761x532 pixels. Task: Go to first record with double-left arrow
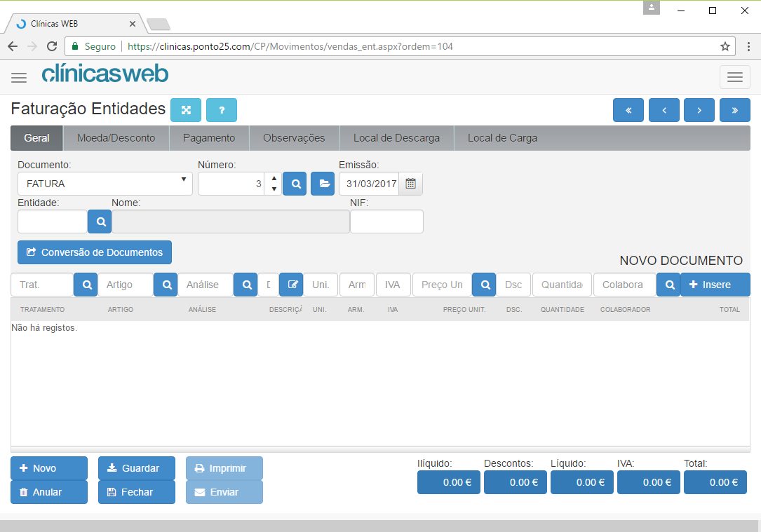pyautogui.click(x=628, y=110)
